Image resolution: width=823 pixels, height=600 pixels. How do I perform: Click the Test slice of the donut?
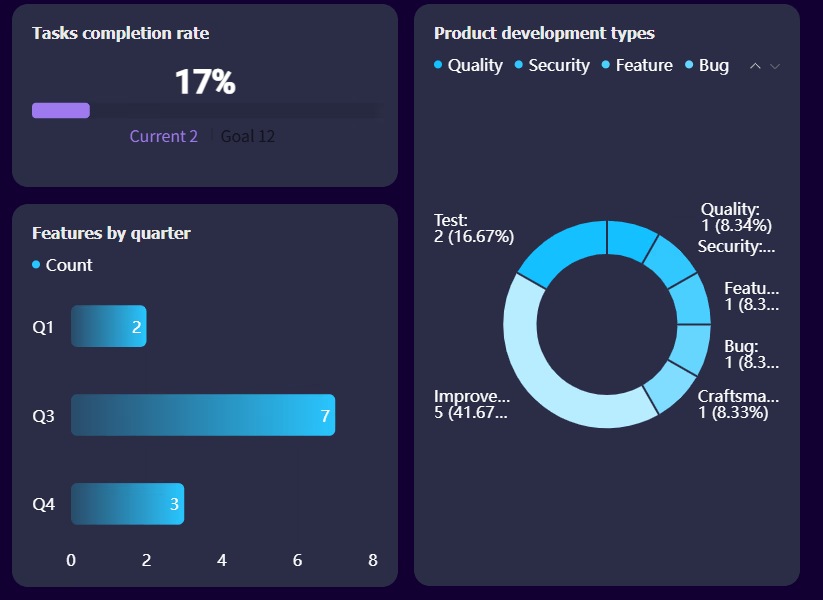click(x=564, y=248)
